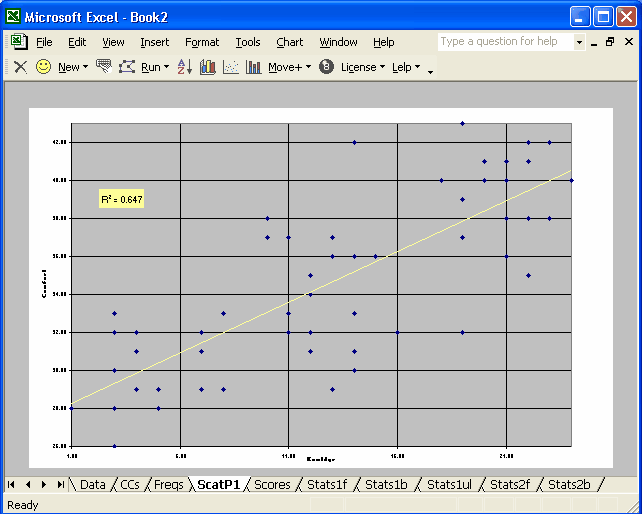
Task: Click the Excel document icon by File
Action: pos(19,42)
